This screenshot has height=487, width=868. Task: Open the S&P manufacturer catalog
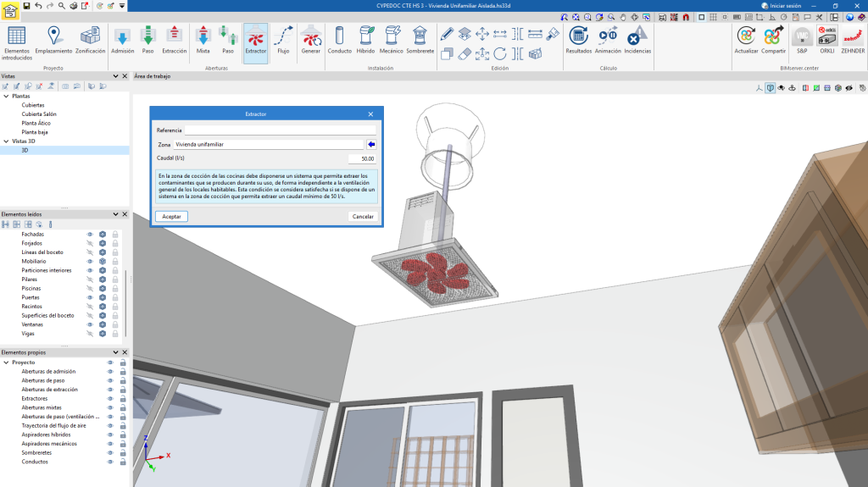[802, 40]
